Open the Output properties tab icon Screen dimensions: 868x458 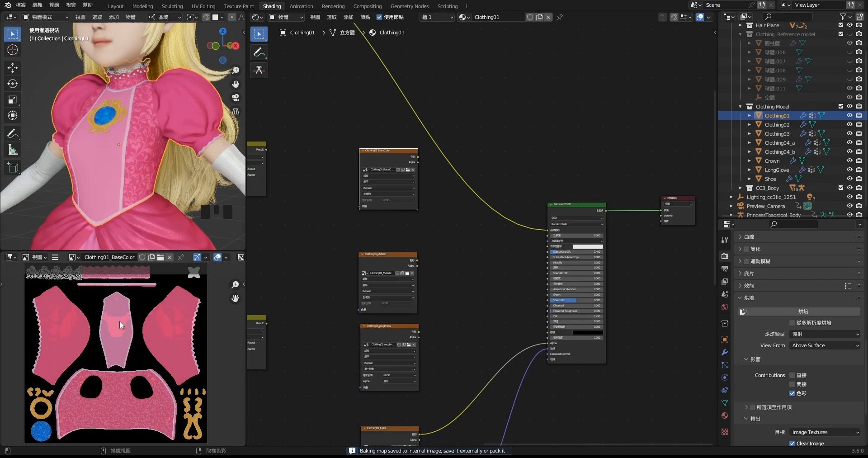[725, 269]
